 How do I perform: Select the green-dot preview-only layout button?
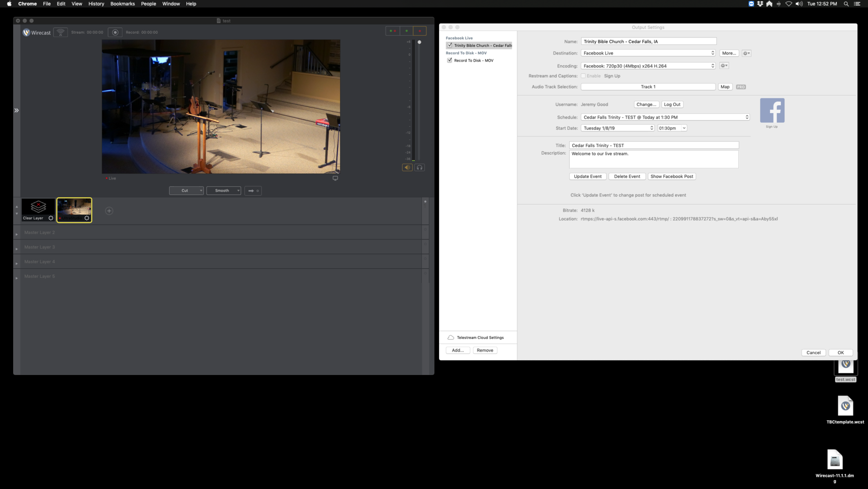coord(406,31)
